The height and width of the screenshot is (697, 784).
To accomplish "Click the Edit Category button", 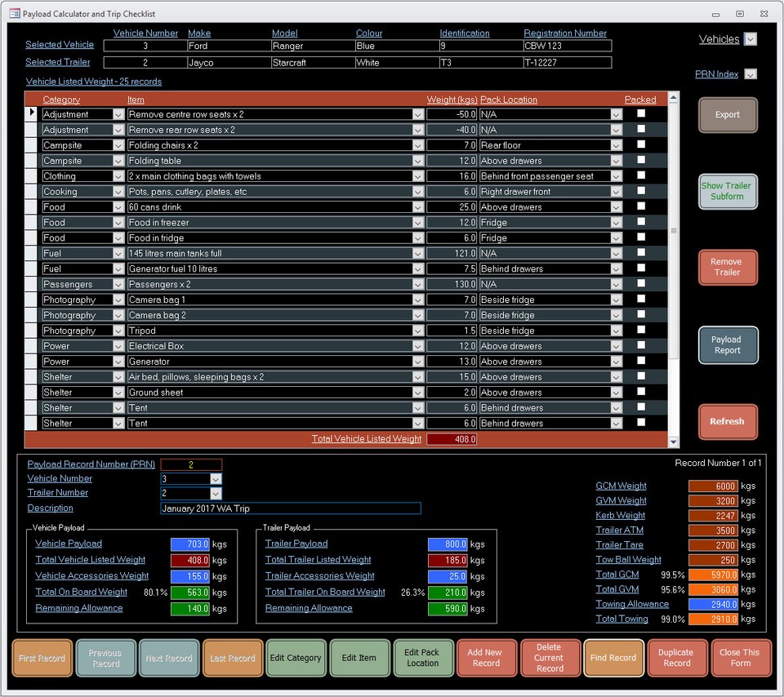I will [x=296, y=658].
